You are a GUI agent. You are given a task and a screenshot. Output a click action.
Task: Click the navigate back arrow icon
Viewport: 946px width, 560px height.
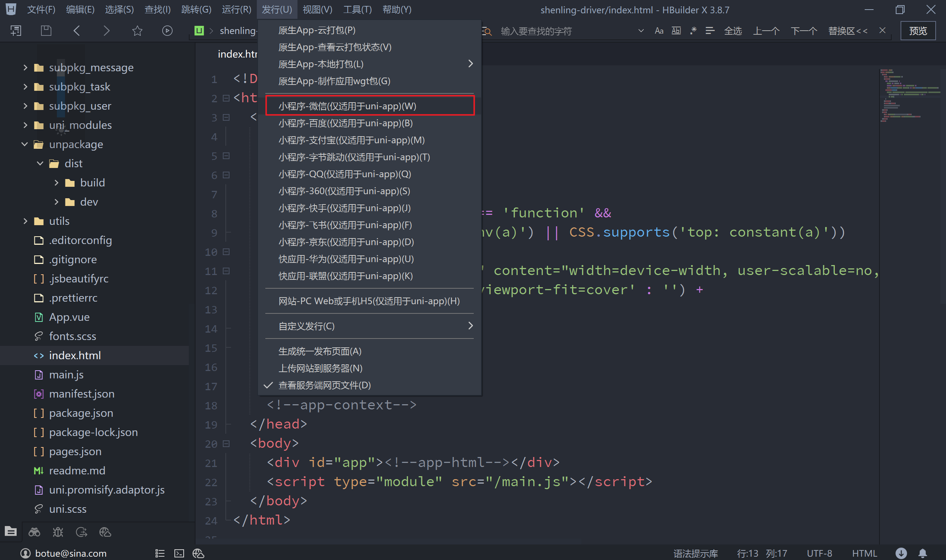click(x=76, y=31)
